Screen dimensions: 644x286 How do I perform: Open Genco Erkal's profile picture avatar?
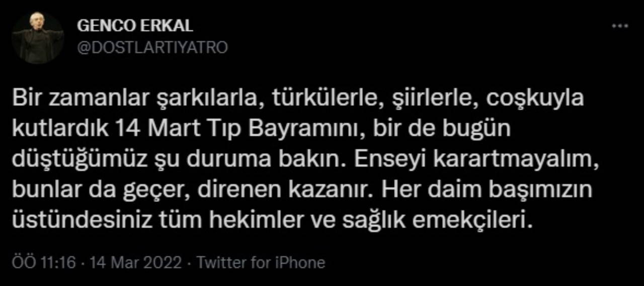(38, 38)
